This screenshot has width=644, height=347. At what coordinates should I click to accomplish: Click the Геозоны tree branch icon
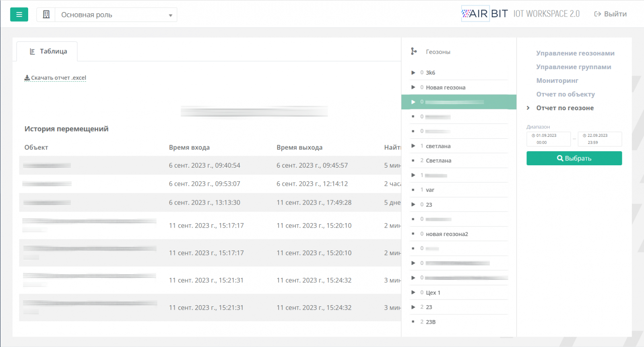[x=414, y=51]
